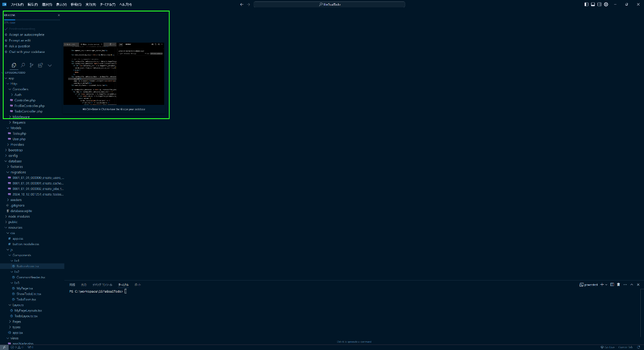Open TodoController.php file
Image resolution: width=644 pixels, height=350 pixels.
point(29,111)
